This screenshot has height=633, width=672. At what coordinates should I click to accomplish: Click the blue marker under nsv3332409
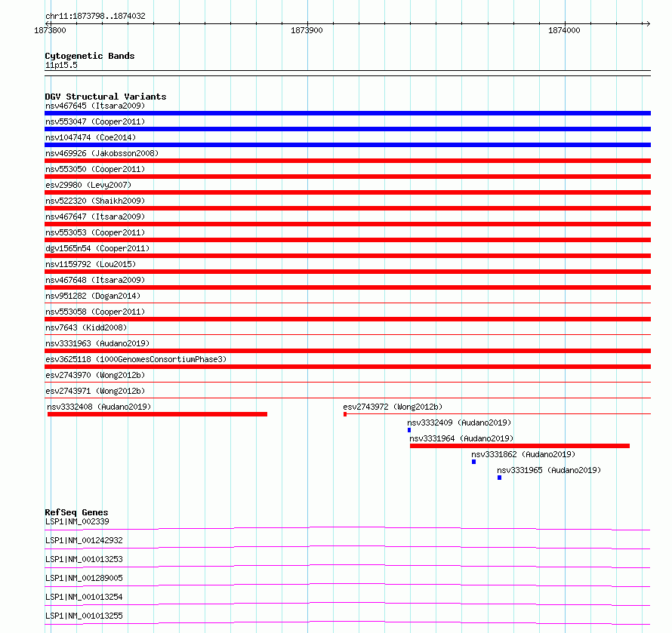pos(409,430)
